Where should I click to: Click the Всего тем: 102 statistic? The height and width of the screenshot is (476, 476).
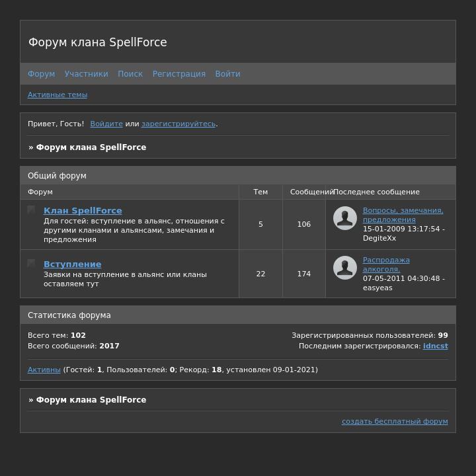(x=57, y=335)
